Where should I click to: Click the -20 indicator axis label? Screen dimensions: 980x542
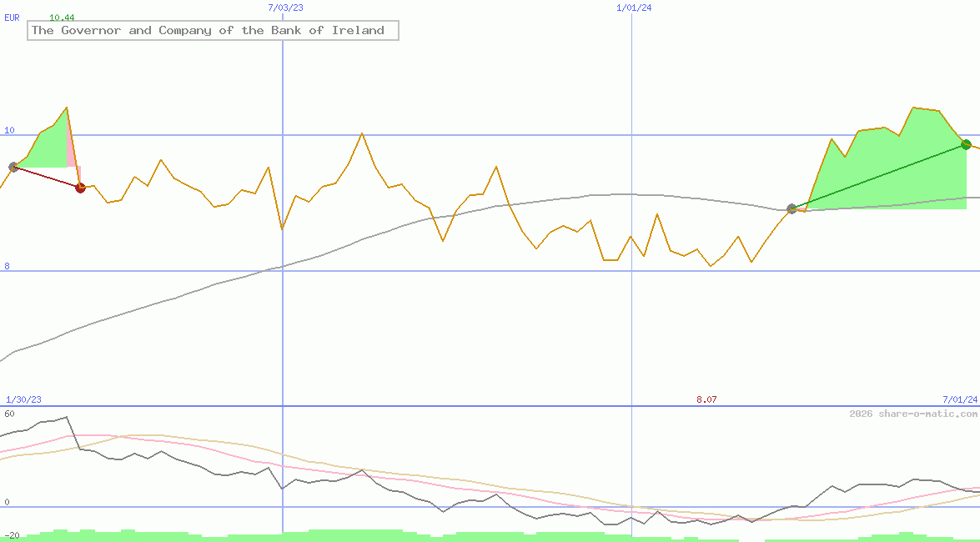[12, 535]
